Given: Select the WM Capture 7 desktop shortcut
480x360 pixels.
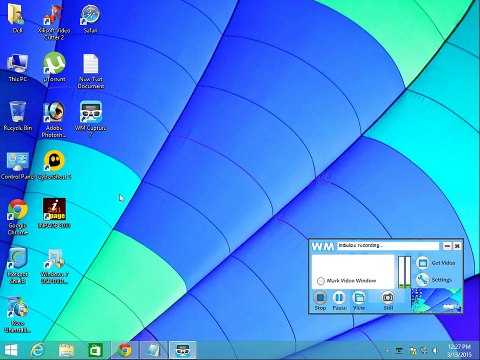Looking at the screenshot, I should click(91, 119).
